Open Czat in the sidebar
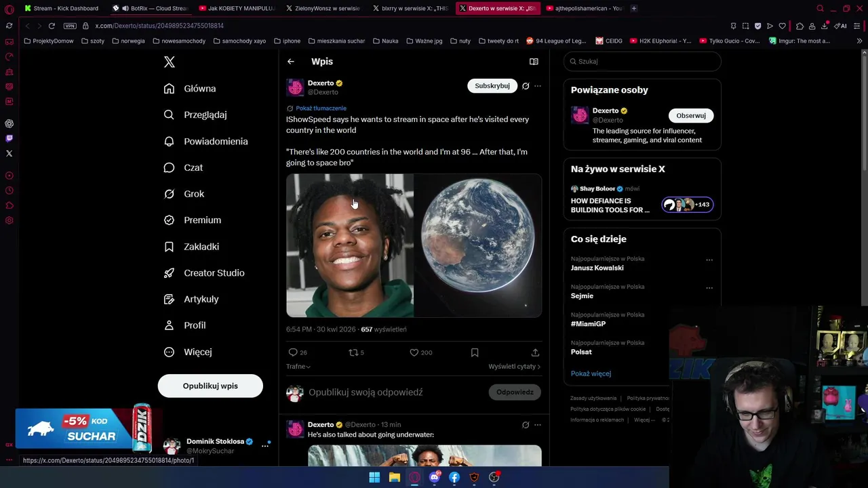Viewport: 868px width, 488px height. [x=184, y=167]
